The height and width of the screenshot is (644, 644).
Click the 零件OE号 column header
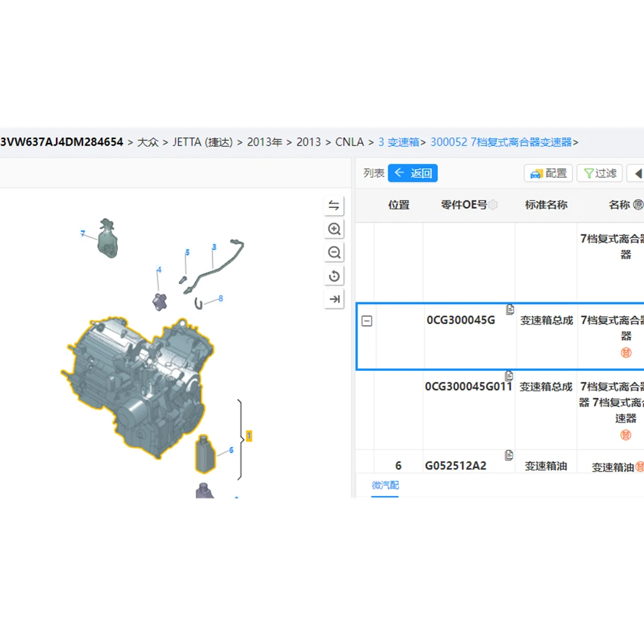(464, 205)
